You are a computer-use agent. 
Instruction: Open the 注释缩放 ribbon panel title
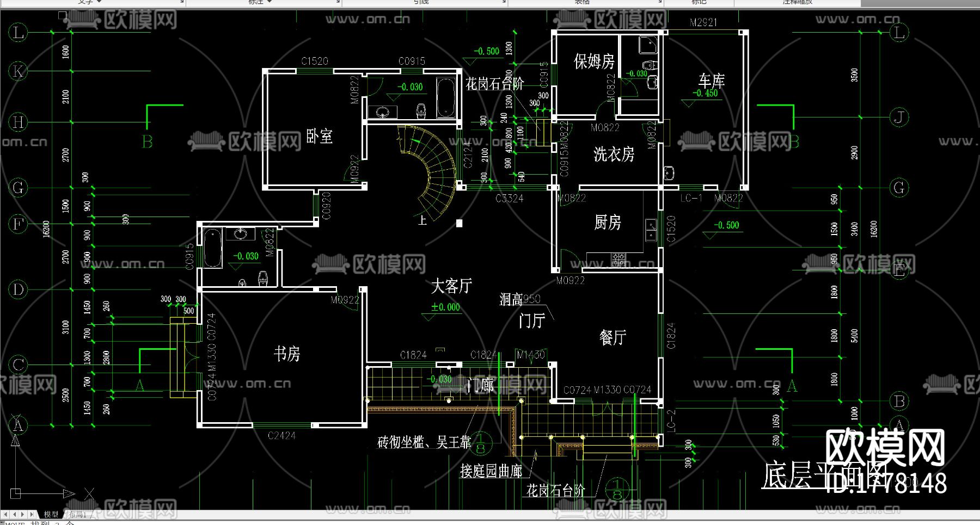(798, 2)
